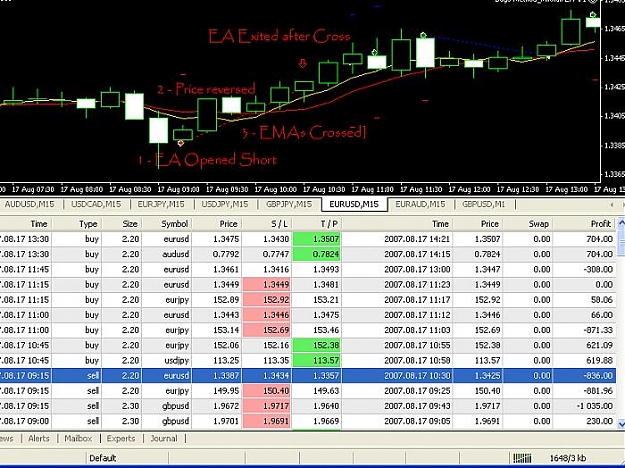Viewport: 625px width, 468px height.
Task: Click the S/L value 1.3430
Action: point(276,239)
